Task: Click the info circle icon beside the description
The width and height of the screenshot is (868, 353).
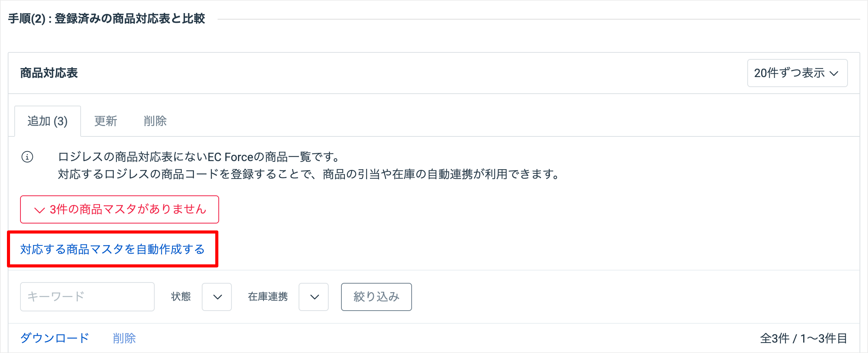Action: (x=27, y=157)
